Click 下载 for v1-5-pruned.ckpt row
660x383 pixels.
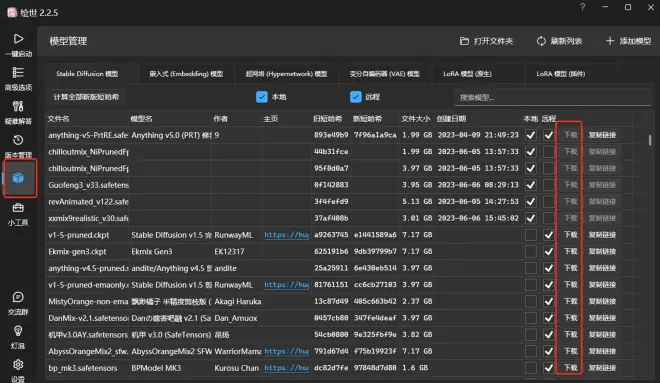point(570,235)
